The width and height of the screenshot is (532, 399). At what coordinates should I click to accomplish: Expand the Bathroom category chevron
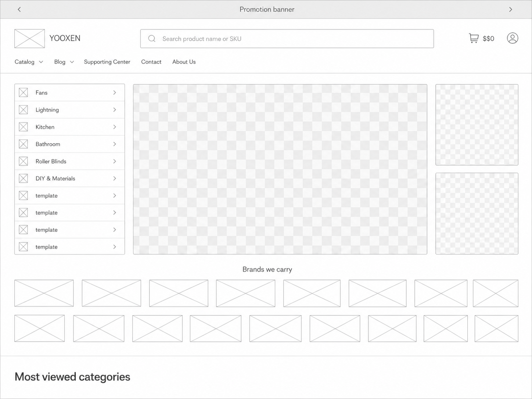(115, 144)
